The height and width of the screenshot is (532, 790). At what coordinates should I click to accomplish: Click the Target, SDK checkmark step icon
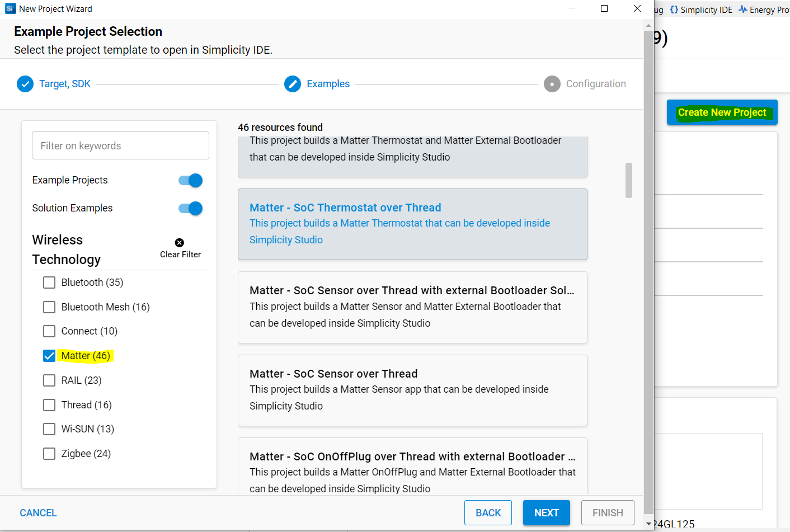pyautogui.click(x=25, y=84)
